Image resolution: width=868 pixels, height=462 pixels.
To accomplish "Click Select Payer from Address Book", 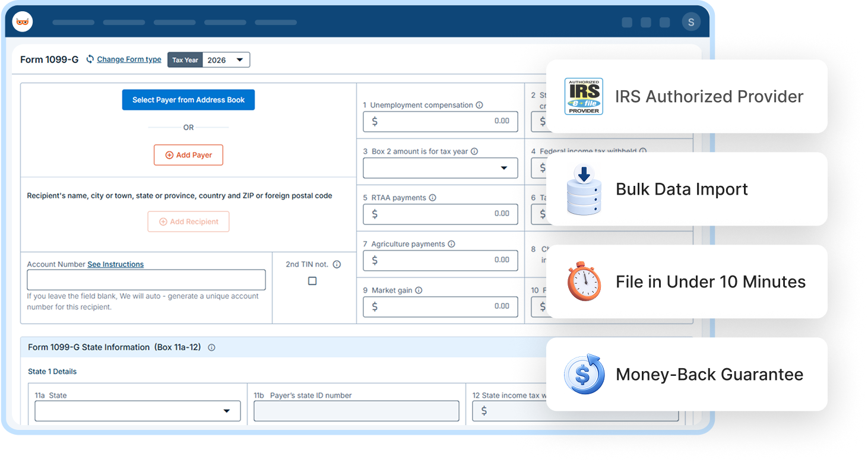I will 188,100.
